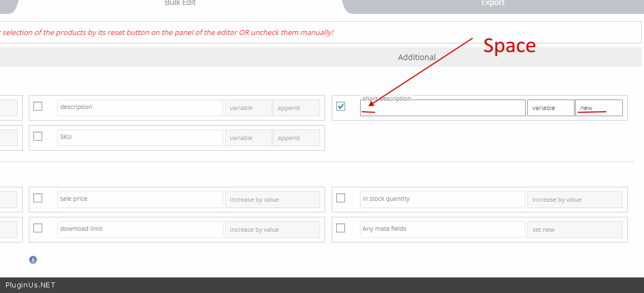The image size is (644, 293).
Task: Open the Additional section header
Action: coord(417,57)
